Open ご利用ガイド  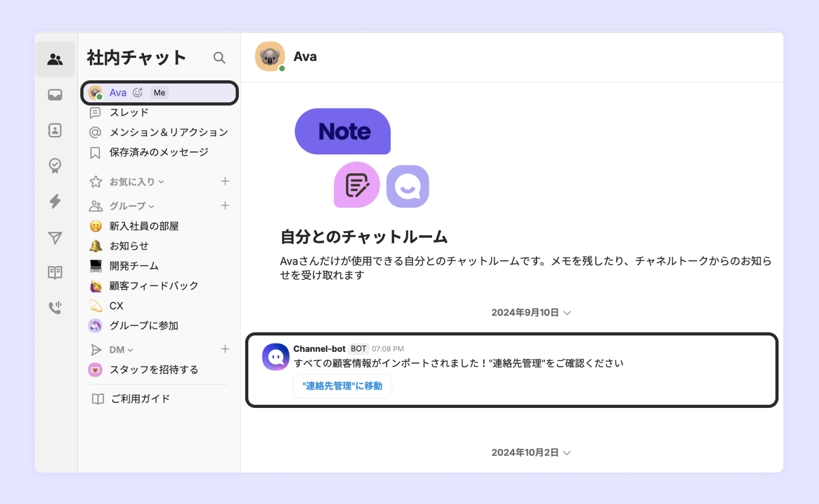click(x=140, y=399)
